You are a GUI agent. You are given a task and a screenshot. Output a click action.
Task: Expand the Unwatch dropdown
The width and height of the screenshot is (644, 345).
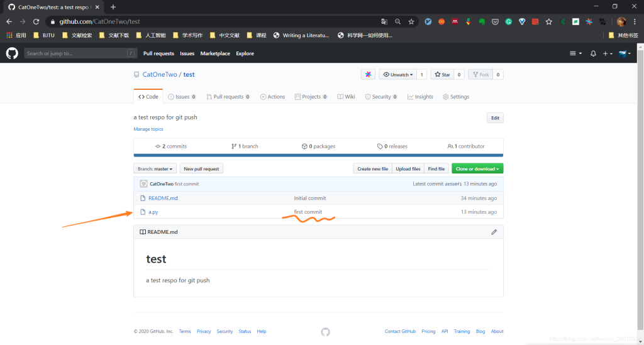[x=397, y=74]
